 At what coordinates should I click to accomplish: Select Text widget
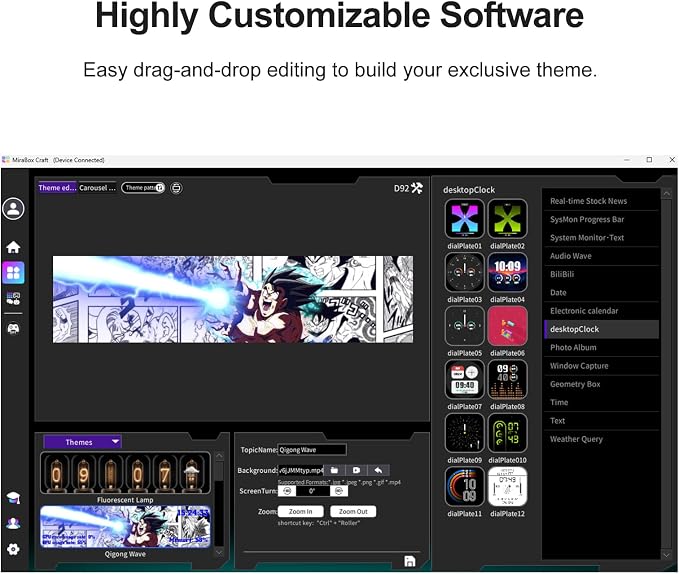point(601,420)
